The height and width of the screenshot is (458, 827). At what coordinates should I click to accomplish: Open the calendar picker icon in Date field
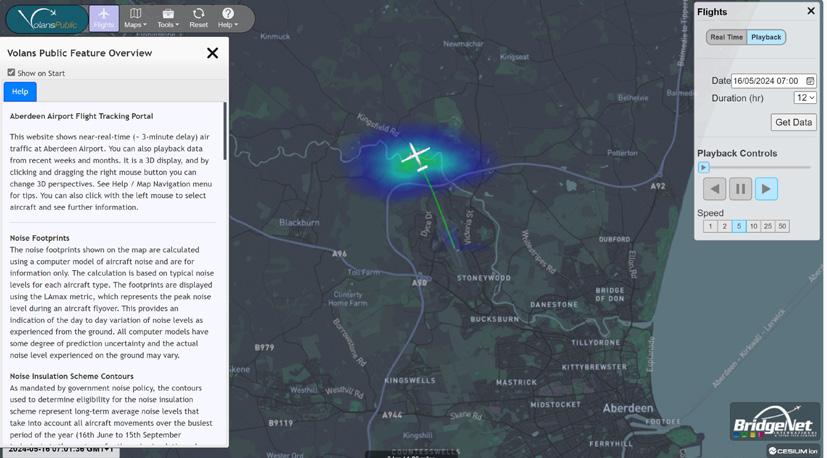(810, 81)
